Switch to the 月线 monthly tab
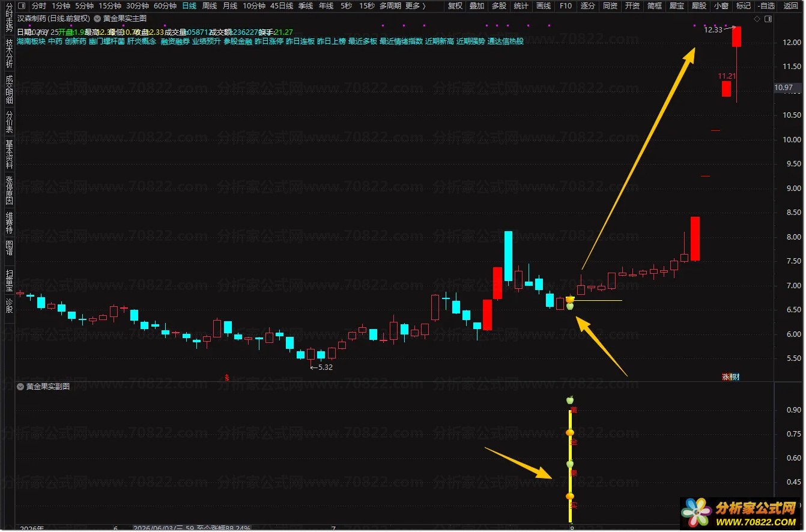 coord(230,6)
